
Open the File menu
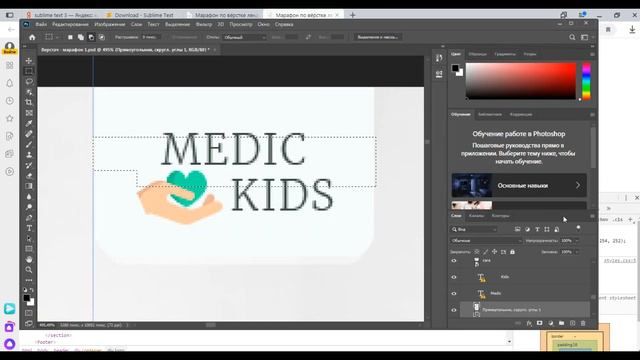(41, 24)
